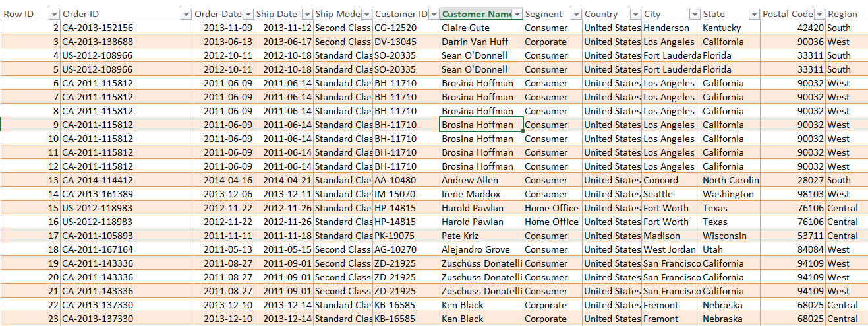Open the Postal Code filter dropdown
The height and width of the screenshot is (326, 868).
[819, 14]
